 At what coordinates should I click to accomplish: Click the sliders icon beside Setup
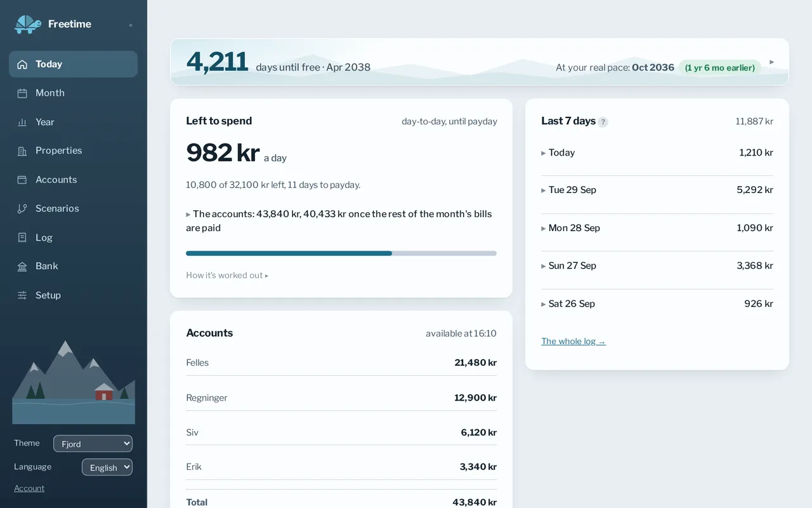click(x=22, y=295)
